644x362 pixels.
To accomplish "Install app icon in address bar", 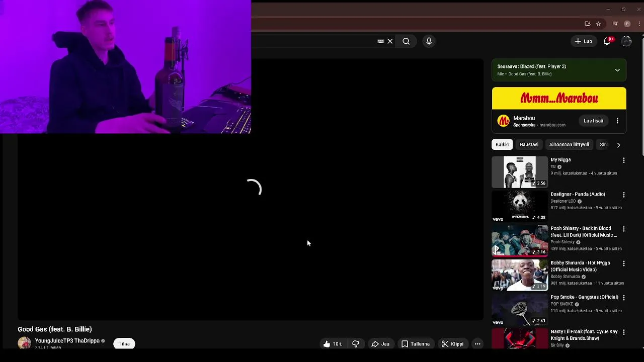I will (x=587, y=24).
